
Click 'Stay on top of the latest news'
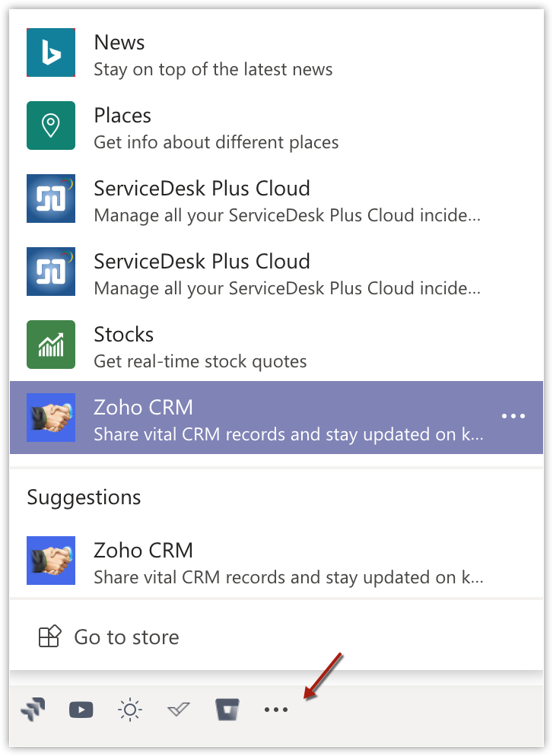(213, 70)
